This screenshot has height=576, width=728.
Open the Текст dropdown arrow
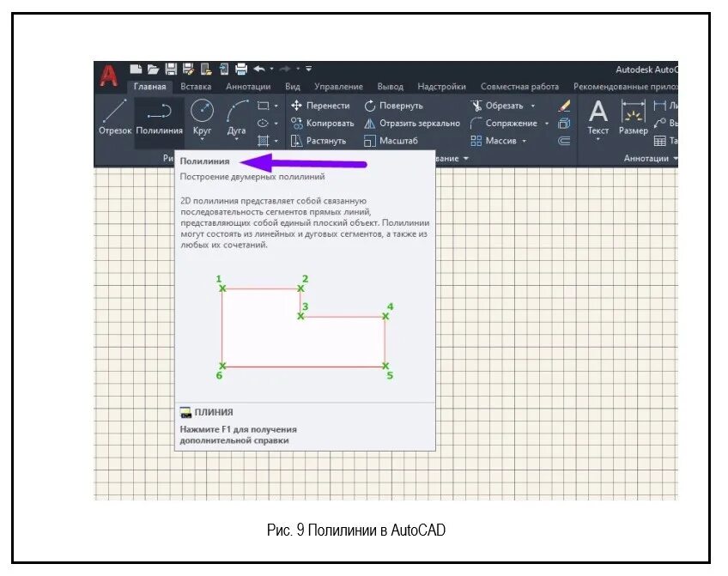pos(598,139)
